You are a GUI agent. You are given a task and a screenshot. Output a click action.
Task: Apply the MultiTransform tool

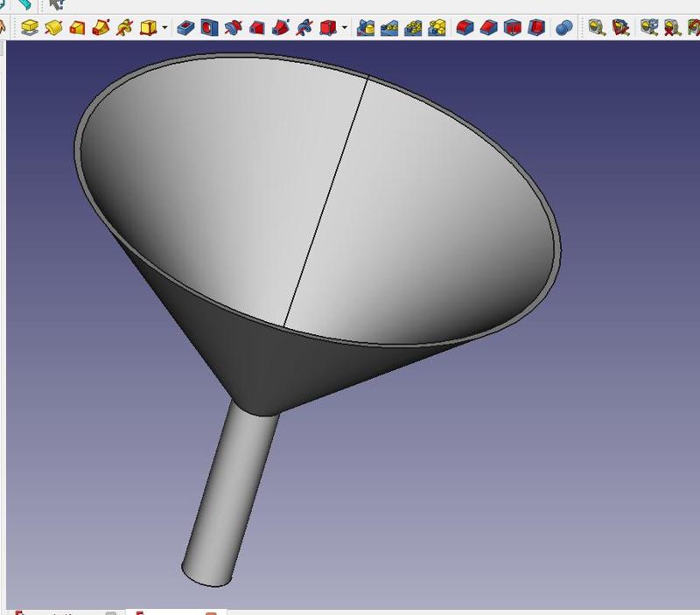[x=437, y=28]
